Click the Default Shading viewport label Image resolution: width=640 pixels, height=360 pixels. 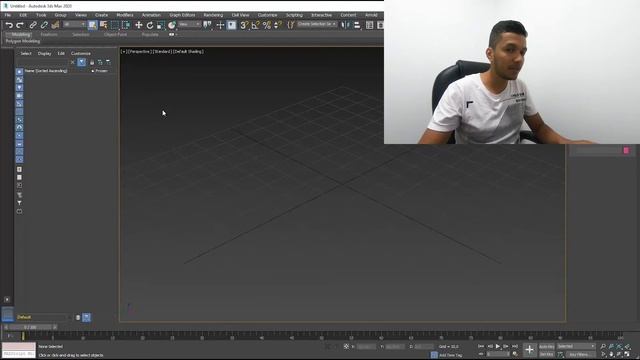[189, 52]
